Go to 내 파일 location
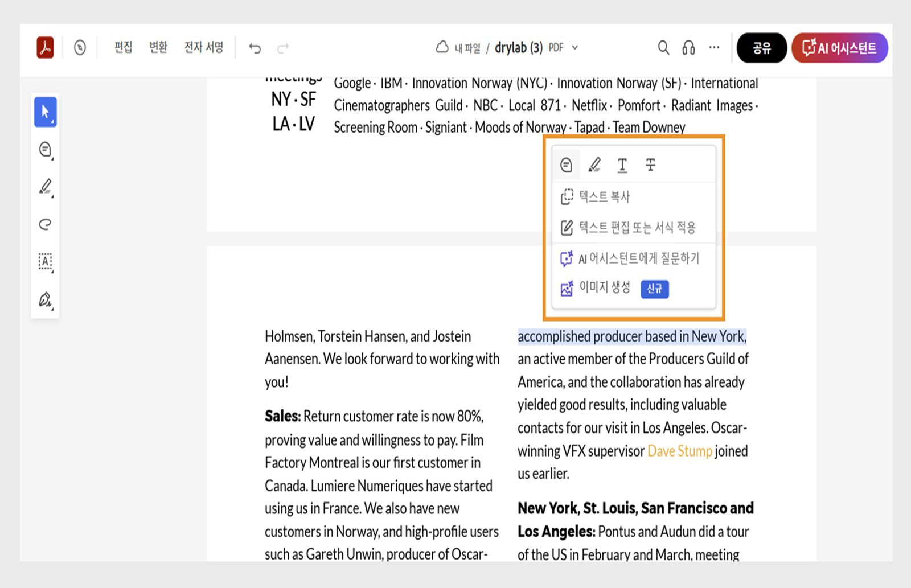The height and width of the screenshot is (588, 911). pyautogui.click(x=467, y=48)
